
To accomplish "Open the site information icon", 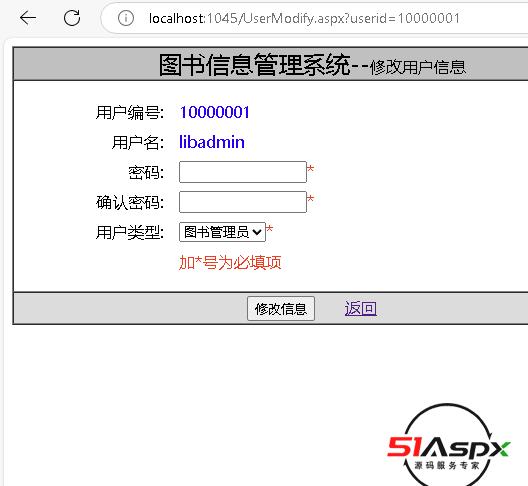I will pyautogui.click(x=126, y=18).
